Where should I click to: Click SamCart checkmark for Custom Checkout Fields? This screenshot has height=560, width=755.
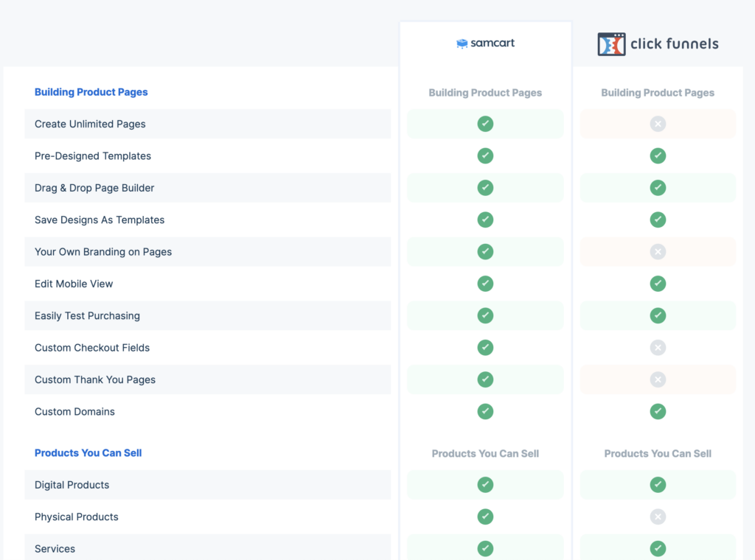coord(485,347)
